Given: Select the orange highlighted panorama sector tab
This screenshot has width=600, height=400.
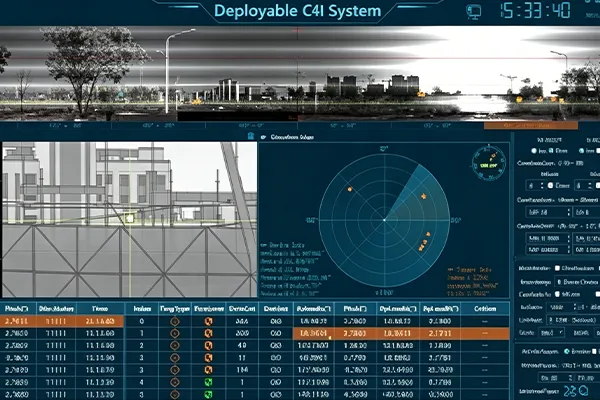Looking at the screenshot, I should pyautogui.click(x=531, y=126).
